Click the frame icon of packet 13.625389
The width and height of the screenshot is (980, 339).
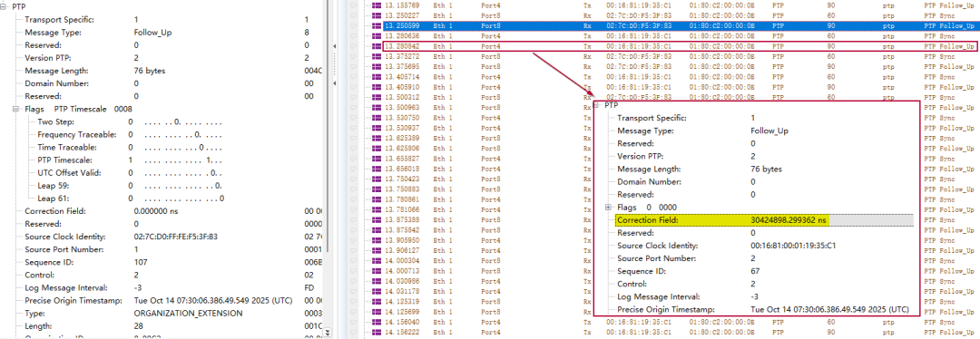click(x=377, y=138)
